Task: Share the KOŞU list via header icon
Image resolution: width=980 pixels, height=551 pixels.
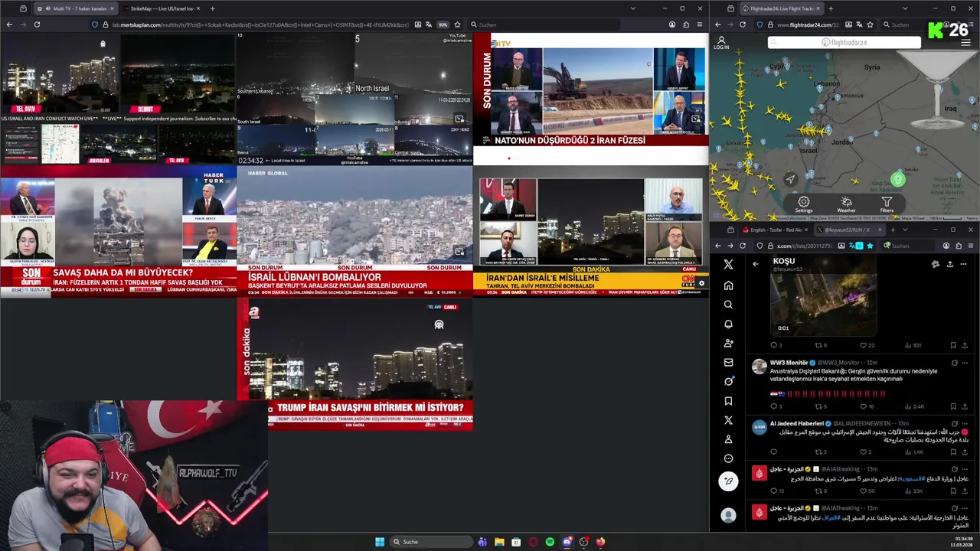Action: click(949, 264)
